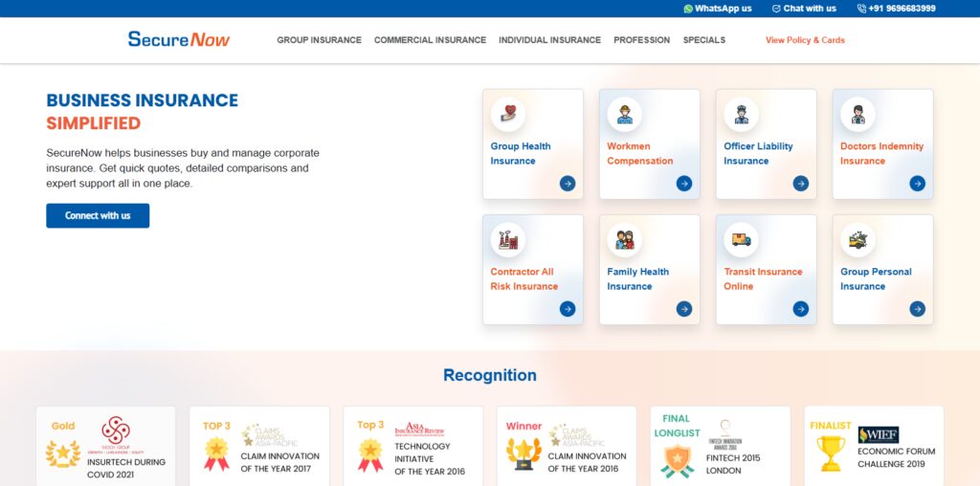Viewport: 980px width, 486px height.
Task: Click arrow button on Group Personal Insurance card
Action: (918, 309)
